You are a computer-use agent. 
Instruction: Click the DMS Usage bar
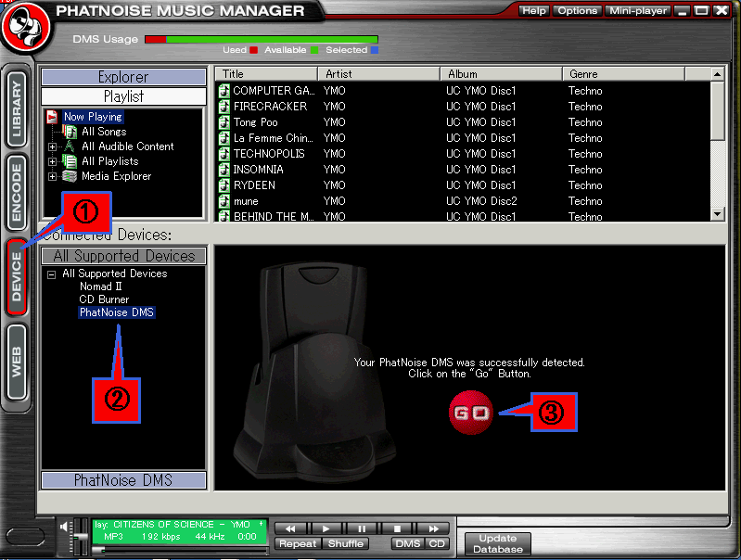pos(262,40)
